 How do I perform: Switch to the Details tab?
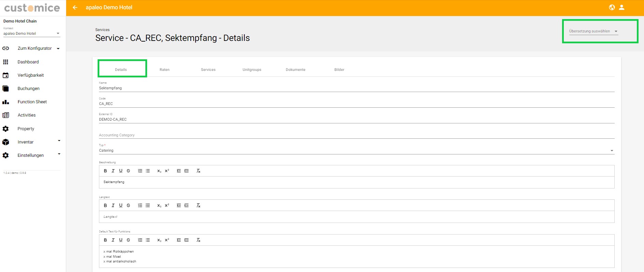coord(121,70)
